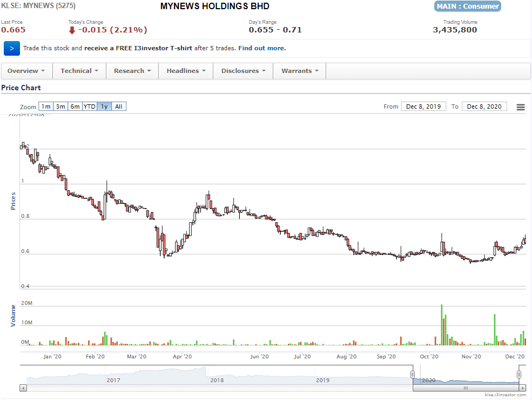Grab the navigator left range handle
The height and width of the screenshot is (400, 532).
(413, 374)
